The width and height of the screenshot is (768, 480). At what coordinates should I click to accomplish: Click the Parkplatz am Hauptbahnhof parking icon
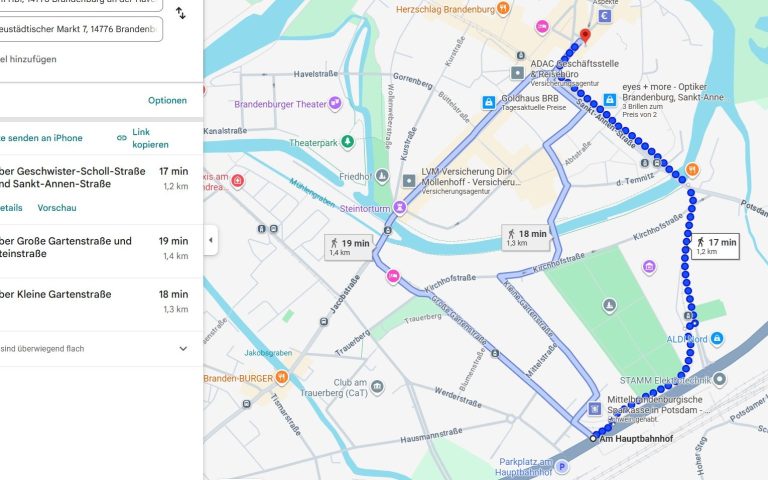pyautogui.click(x=562, y=467)
